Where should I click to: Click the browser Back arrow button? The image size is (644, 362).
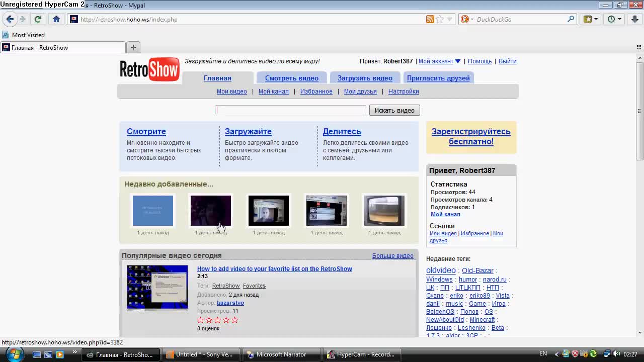tap(10, 19)
